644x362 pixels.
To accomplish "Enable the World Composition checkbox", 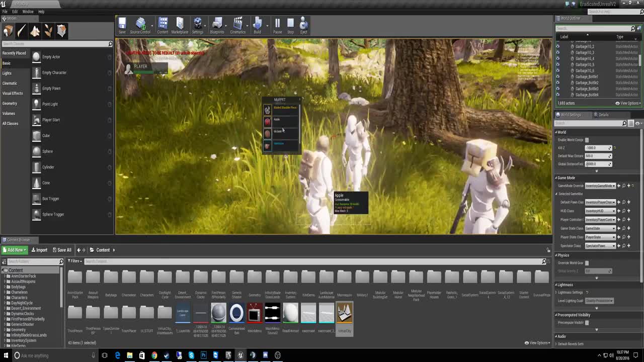I will 587,140.
